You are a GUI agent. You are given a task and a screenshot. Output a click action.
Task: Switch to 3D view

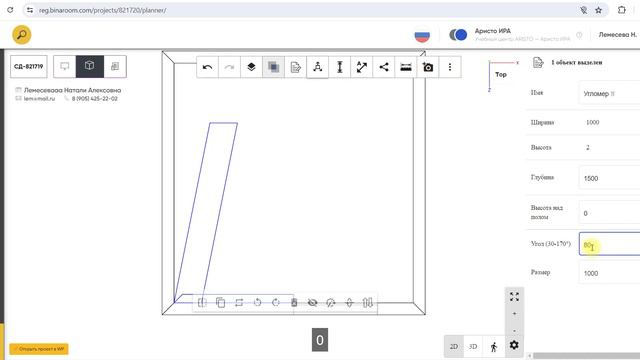(x=473, y=347)
